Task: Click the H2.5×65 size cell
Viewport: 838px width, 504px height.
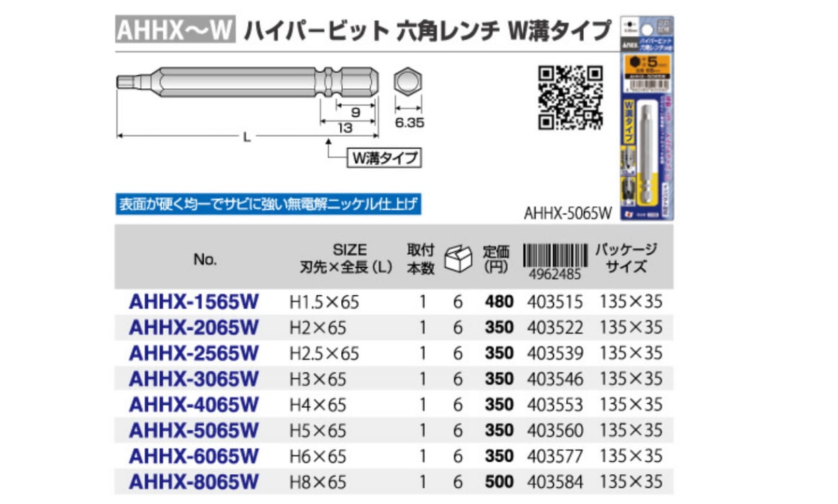Action: pyautogui.click(x=324, y=353)
